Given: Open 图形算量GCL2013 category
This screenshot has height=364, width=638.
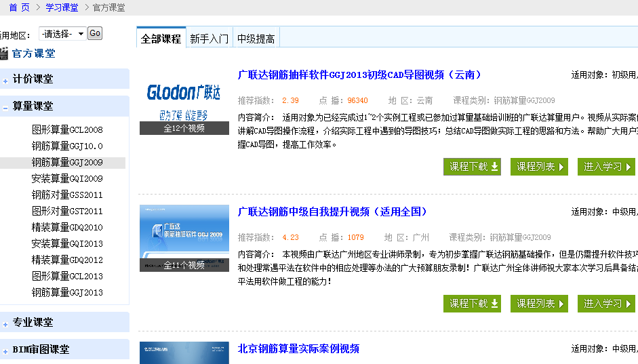Looking at the screenshot, I should point(67,276).
